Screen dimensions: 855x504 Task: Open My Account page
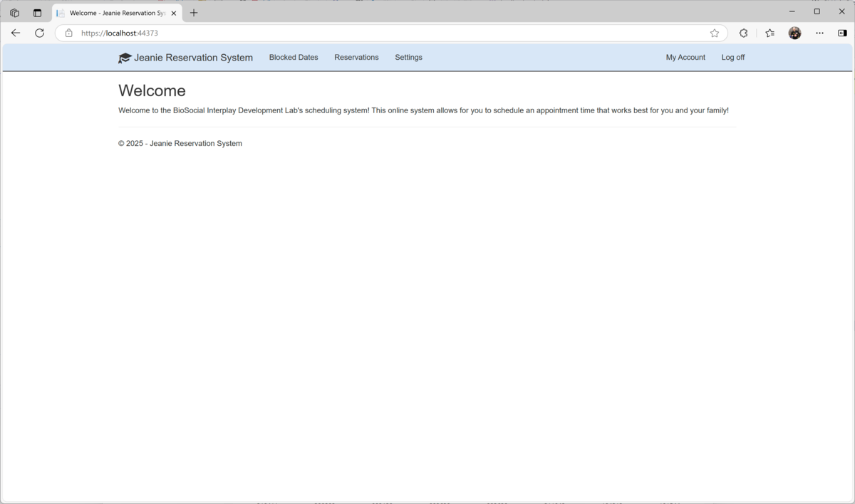(685, 58)
